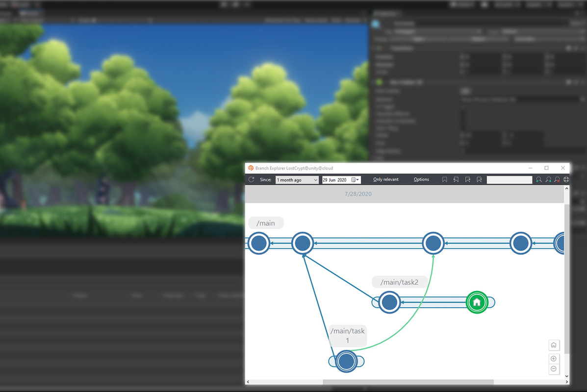Click the 7/28/2020 date header
This screenshot has width=587, height=392.
click(x=358, y=194)
